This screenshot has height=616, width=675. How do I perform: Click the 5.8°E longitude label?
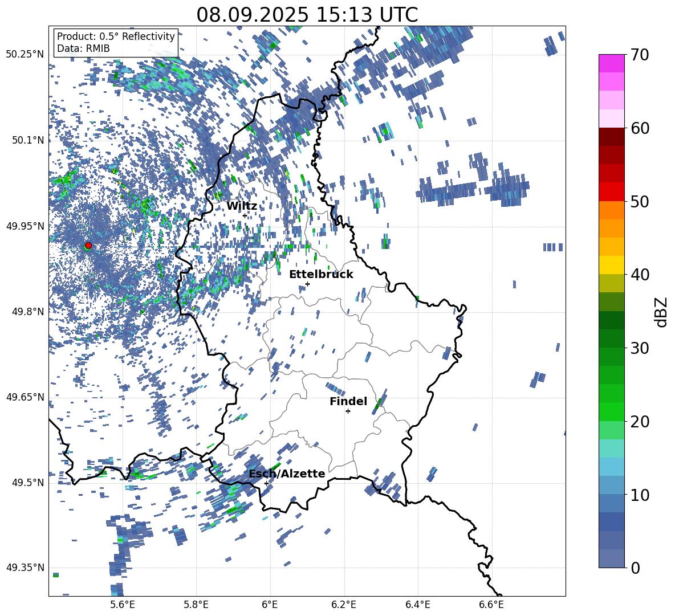click(x=196, y=605)
